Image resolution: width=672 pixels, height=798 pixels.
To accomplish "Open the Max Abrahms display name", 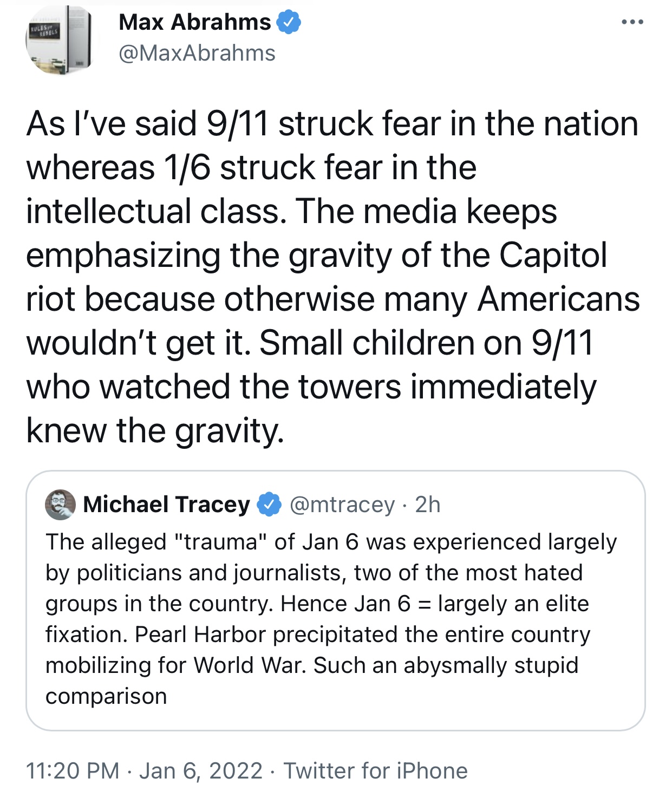I will (x=194, y=22).
